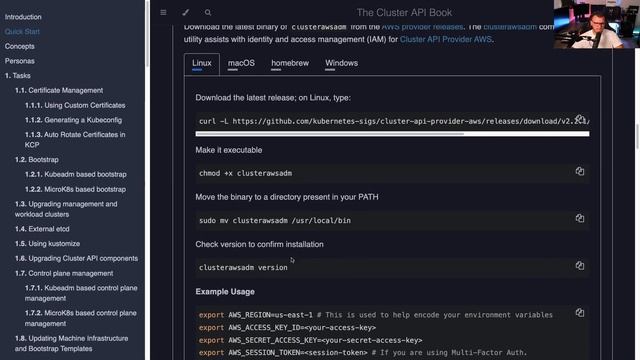Click the export AWS_SESSION_TOKEN line
This screenshot has width=640, height=360.
(x=363, y=353)
